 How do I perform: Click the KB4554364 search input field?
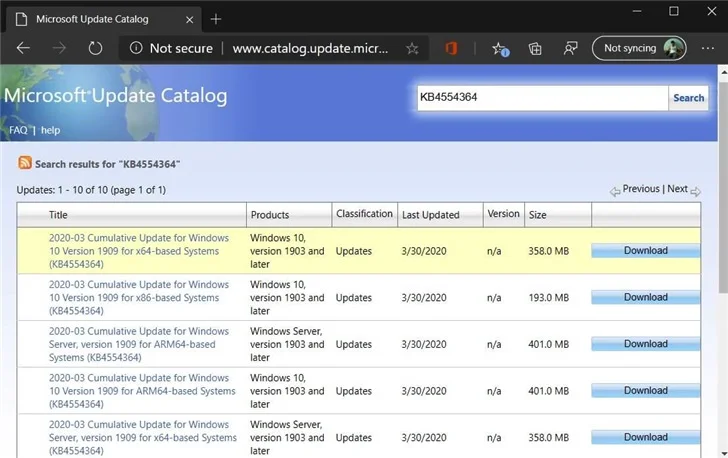pos(541,98)
